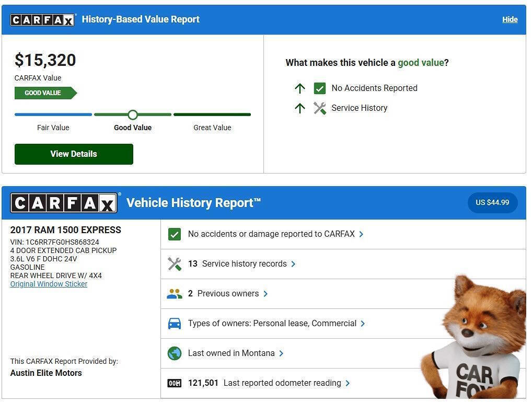Click the up arrow beside No Accidents Reported
The width and height of the screenshot is (532, 402).
tap(300, 88)
